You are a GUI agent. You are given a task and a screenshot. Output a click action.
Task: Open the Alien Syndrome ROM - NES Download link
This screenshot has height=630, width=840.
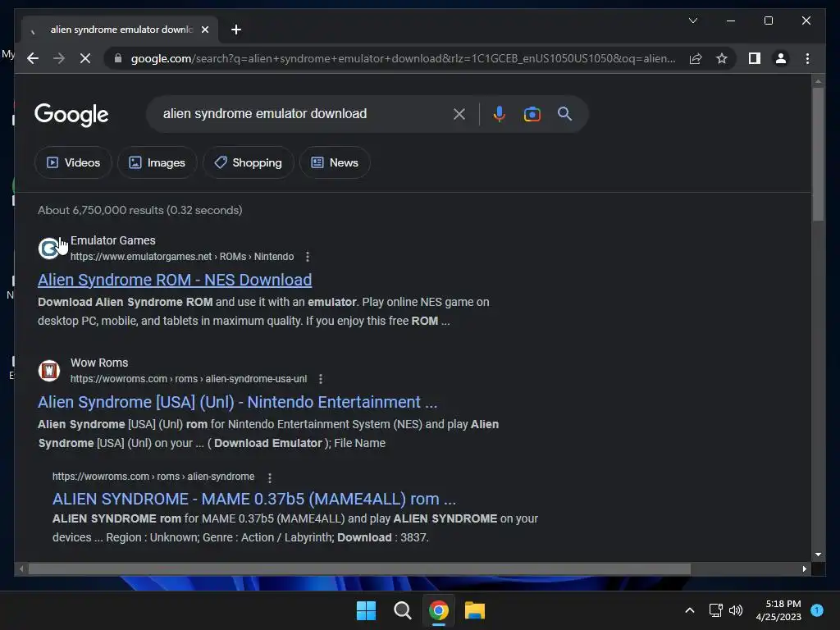175,280
